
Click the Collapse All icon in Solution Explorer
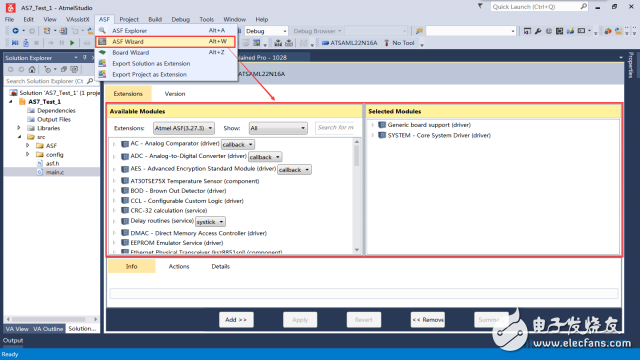click(64, 69)
